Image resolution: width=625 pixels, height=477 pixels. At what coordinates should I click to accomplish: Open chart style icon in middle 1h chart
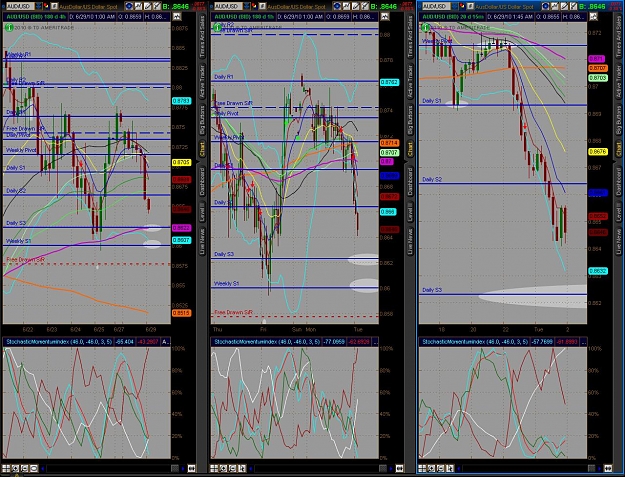point(346,6)
